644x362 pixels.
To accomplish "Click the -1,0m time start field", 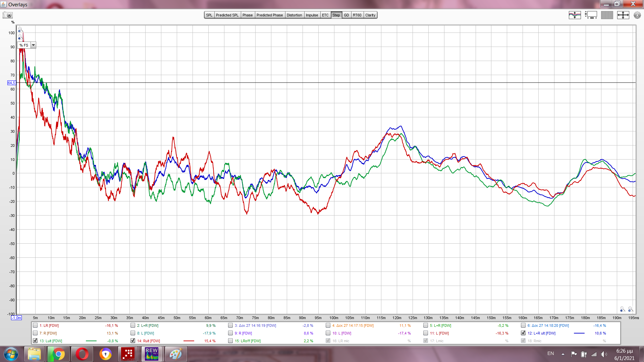I will click(16, 318).
